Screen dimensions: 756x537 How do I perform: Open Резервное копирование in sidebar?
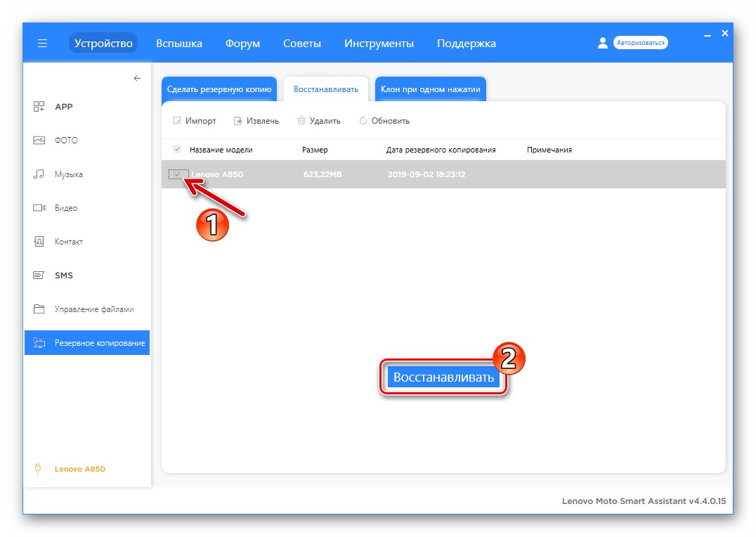pos(87,343)
